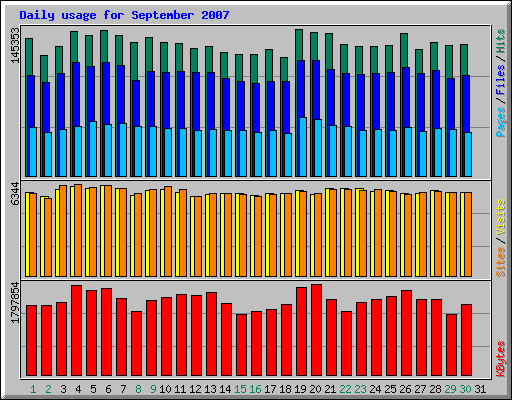Click day label 13 on x-axis
The height and width of the screenshot is (400, 512).
point(210,389)
